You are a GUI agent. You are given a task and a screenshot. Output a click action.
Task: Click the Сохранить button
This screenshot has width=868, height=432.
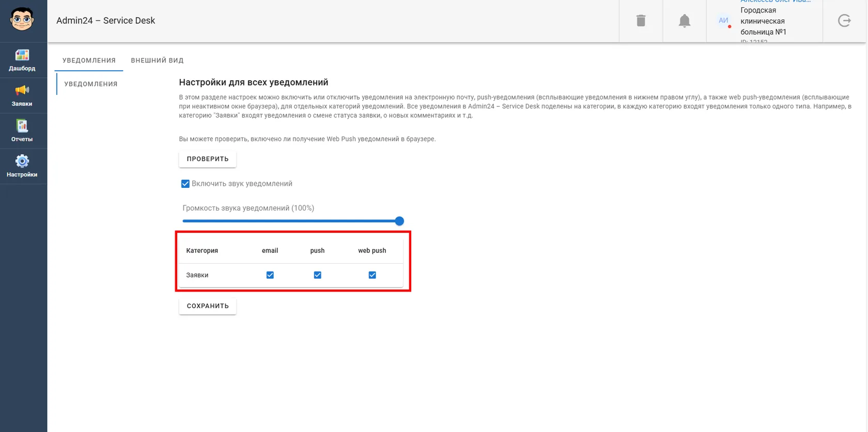(x=208, y=306)
